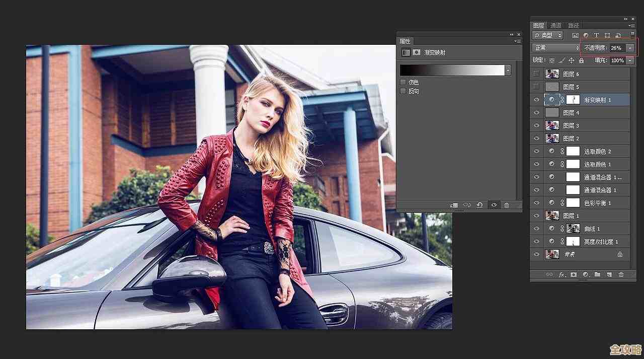Switch to the 通道 channels tab
The height and width of the screenshot is (359, 644).
tap(556, 25)
